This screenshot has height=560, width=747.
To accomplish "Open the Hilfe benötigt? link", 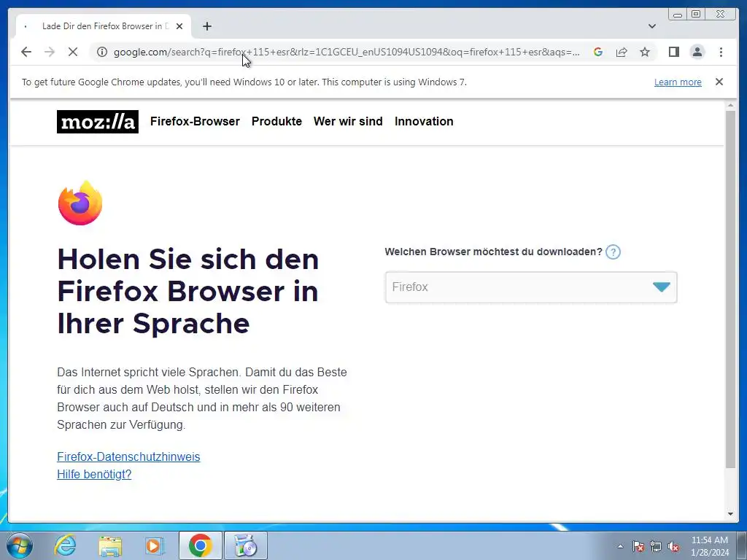I will point(94,474).
